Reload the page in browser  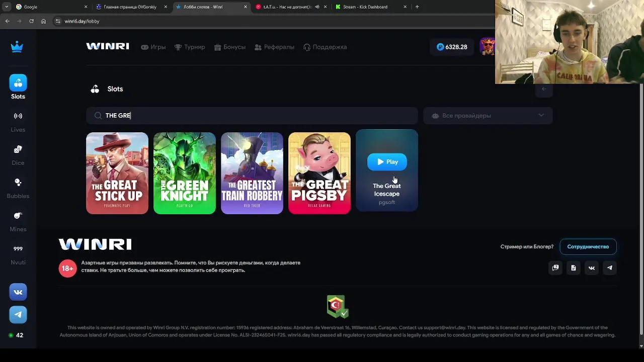pyautogui.click(x=31, y=21)
